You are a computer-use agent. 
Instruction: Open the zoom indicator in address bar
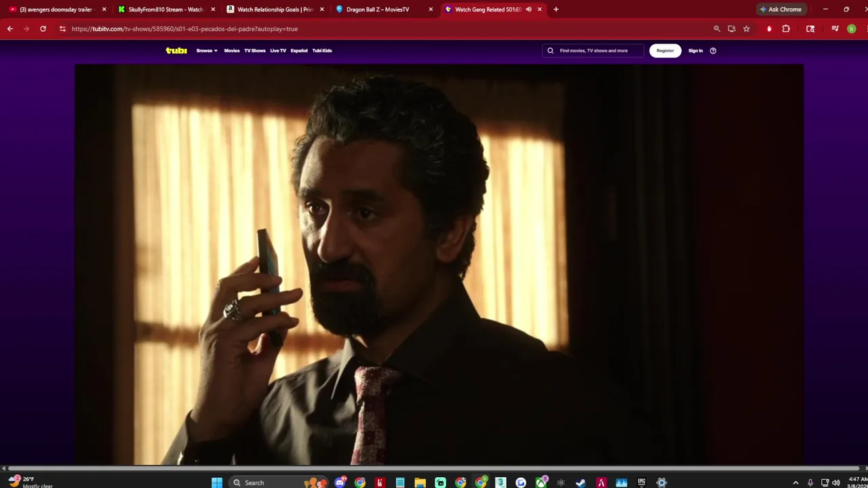point(717,28)
